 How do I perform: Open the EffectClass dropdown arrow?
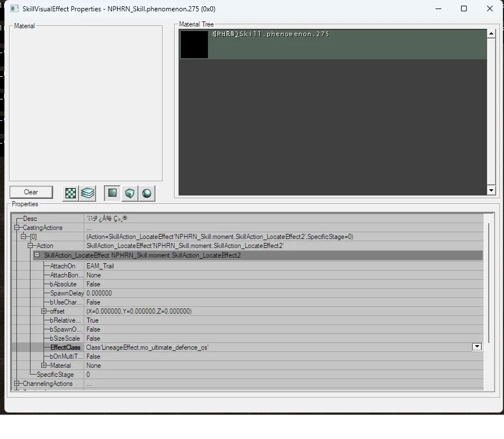click(477, 346)
